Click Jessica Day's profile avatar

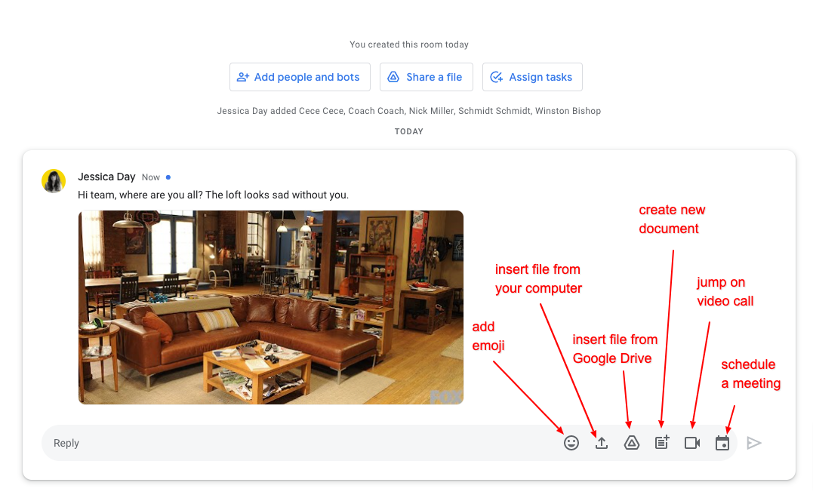point(54,181)
